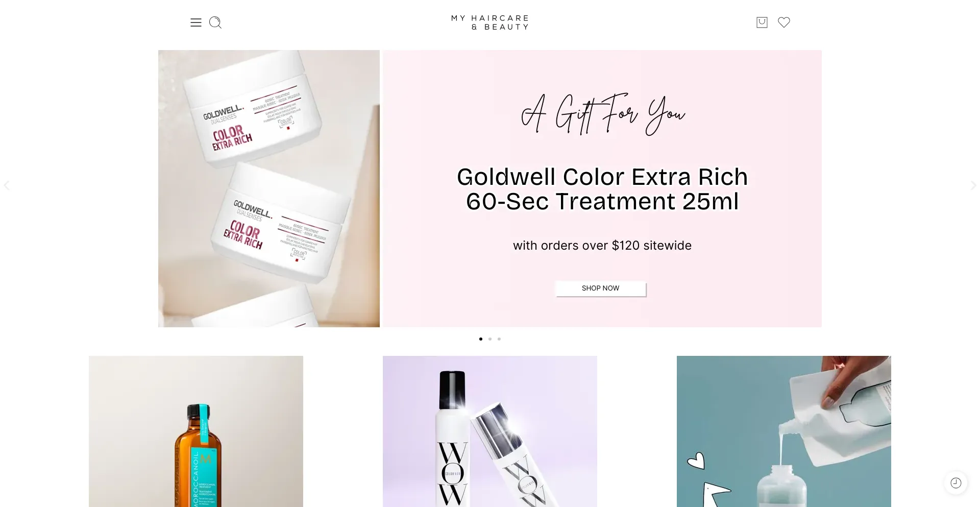The height and width of the screenshot is (507, 980).
Task: Click Goldwell Color Extra Rich jar image
Action: click(269, 188)
